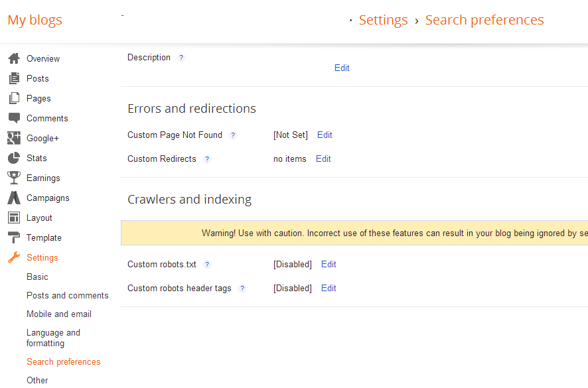The height and width of the screenshot is (388, 588).
Task: Open the Basic settings submenu item
Action: 38,277
